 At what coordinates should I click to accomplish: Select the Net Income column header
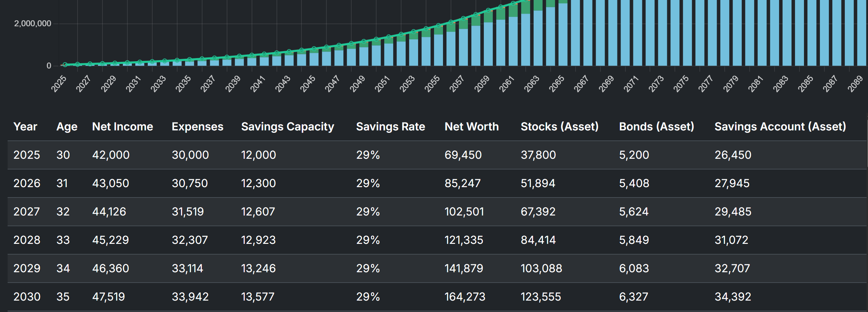pos(123,127)
